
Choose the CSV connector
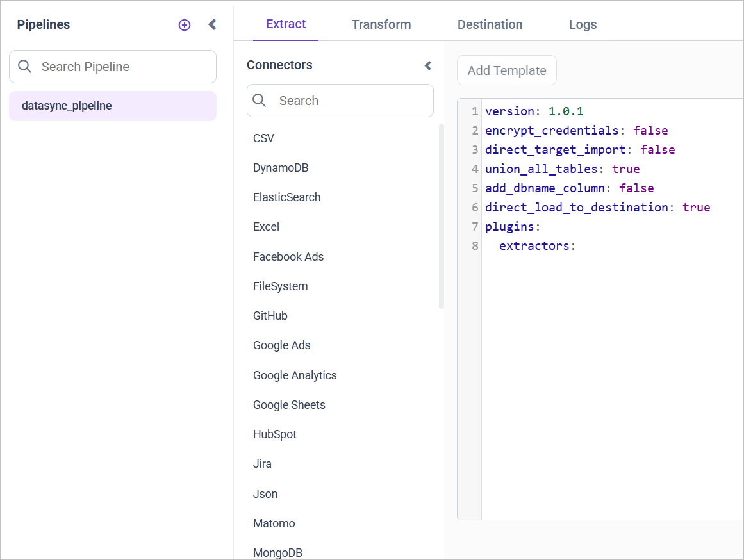(x=263, y=138)
